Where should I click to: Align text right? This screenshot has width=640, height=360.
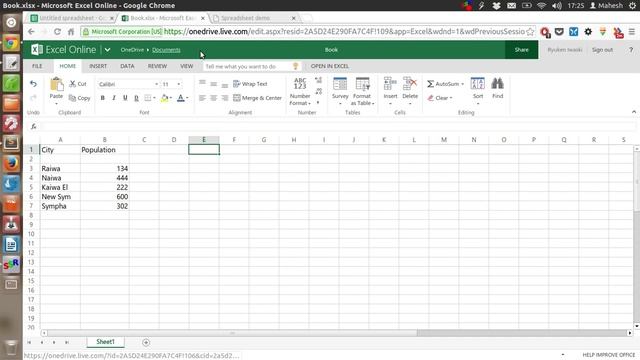click(224, 98)
